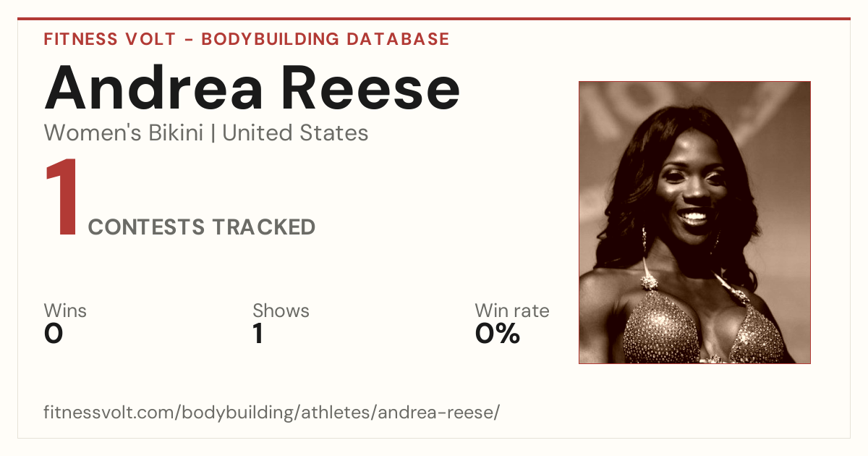
Task: Click the Wins value 0
Action: 54,334
